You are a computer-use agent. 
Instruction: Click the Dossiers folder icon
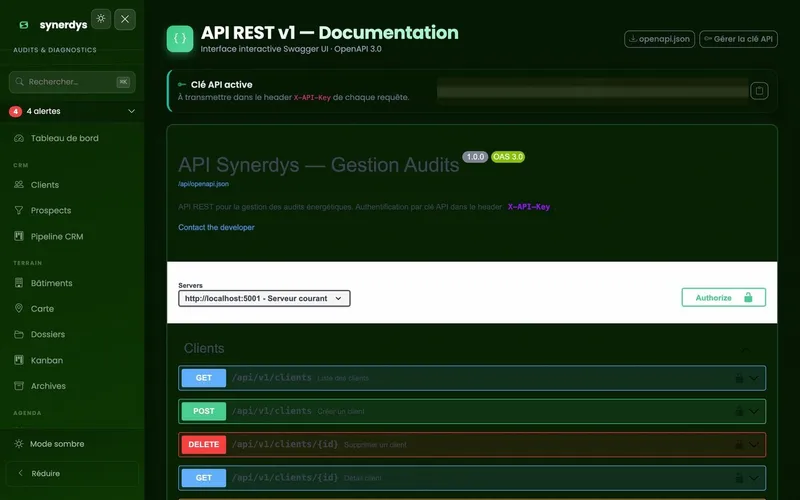[x=19, y=334]
